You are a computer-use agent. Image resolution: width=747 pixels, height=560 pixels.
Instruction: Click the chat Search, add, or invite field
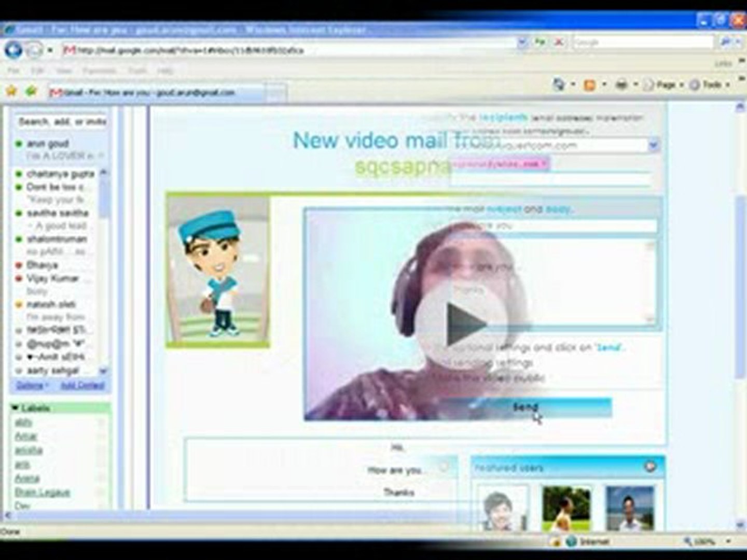click(x=61, y=121)
